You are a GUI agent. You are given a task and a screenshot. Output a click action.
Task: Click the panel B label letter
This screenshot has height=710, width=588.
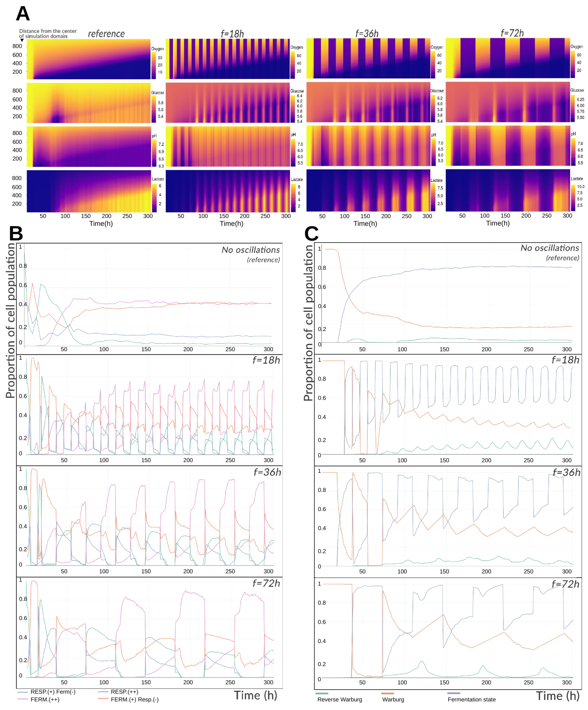pyautogui.click(x=16, y=233)
